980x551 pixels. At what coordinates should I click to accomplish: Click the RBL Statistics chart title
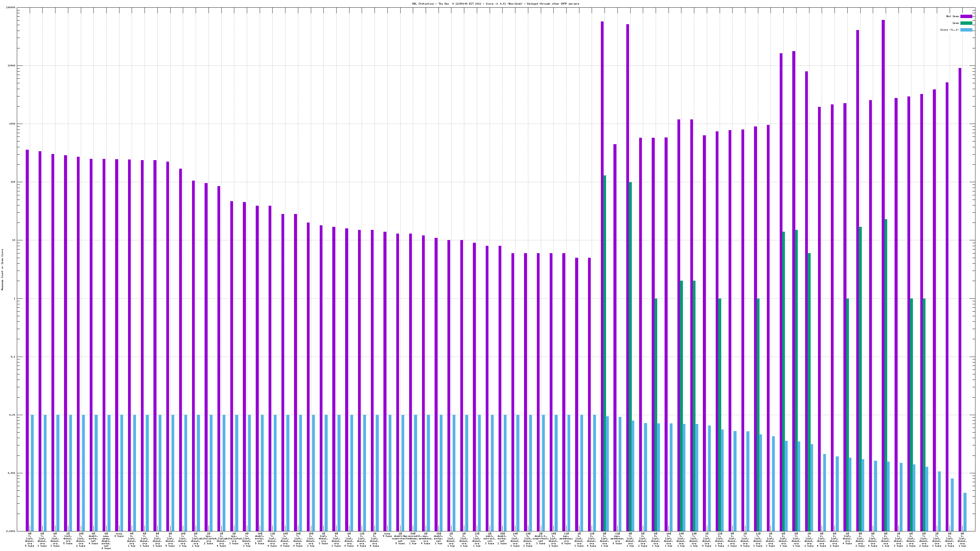pos(495,3)
